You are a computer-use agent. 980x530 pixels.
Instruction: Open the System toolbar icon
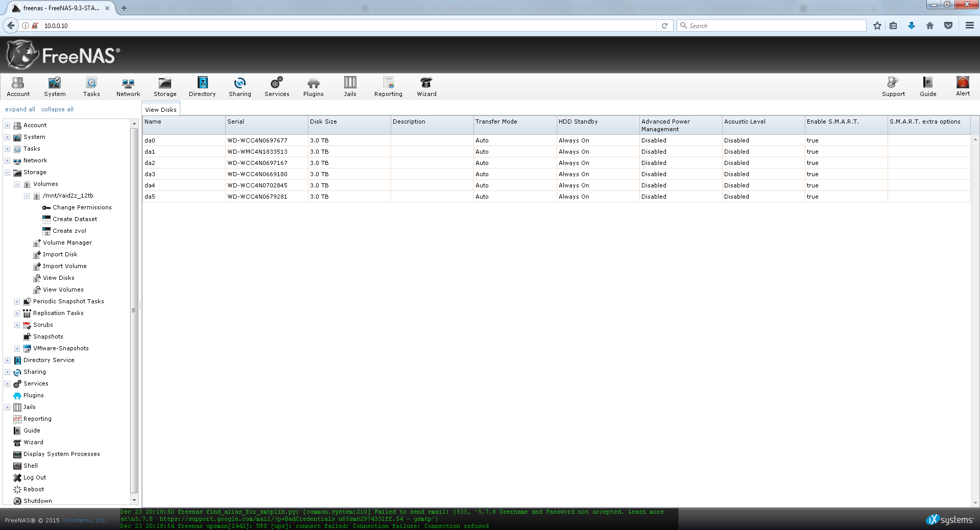(x=55, y=86)
